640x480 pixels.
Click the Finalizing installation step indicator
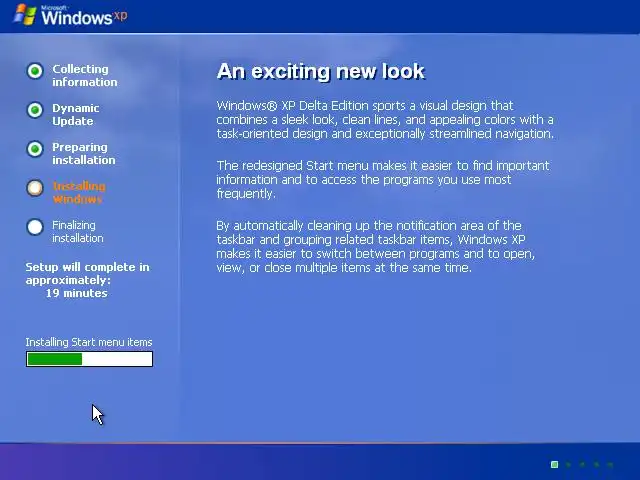[x=35, y=227]
